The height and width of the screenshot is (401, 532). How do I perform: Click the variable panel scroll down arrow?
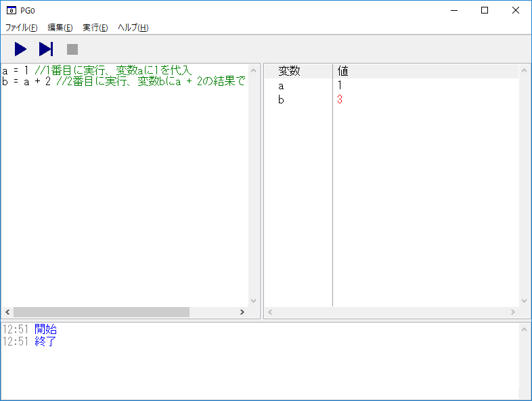point(524,301)
